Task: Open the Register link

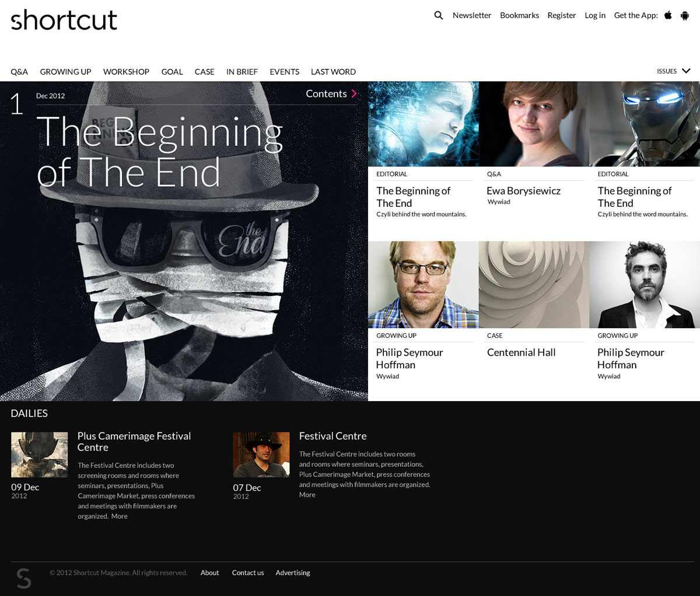Action: (562, 15)
